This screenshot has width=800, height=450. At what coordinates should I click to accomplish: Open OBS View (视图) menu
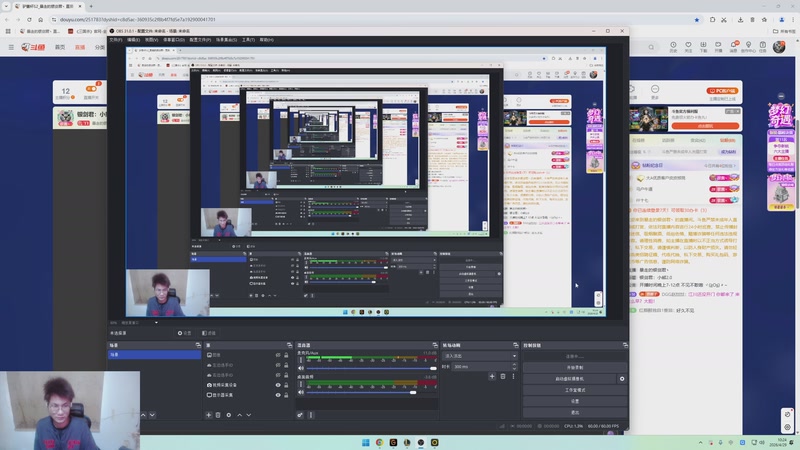click(152, 40)
